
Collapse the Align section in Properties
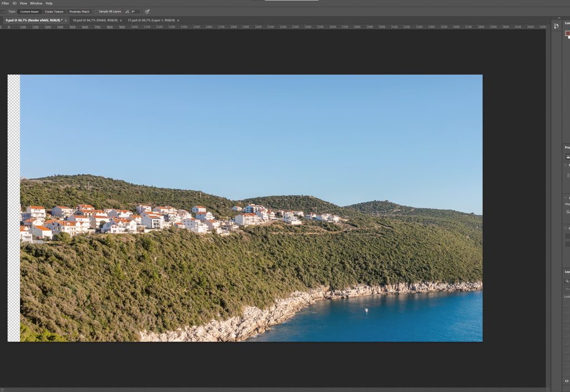coord(567,198)
